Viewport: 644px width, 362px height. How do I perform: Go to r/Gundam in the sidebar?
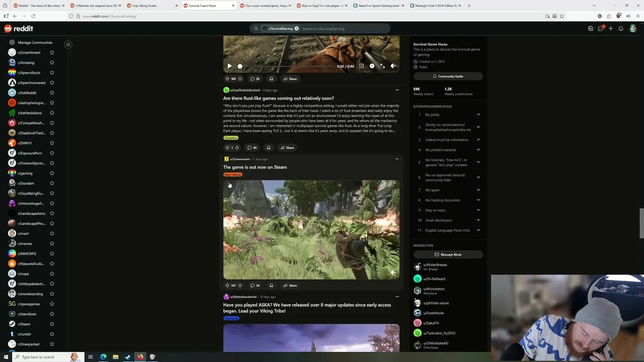click(x=26, y=183)
